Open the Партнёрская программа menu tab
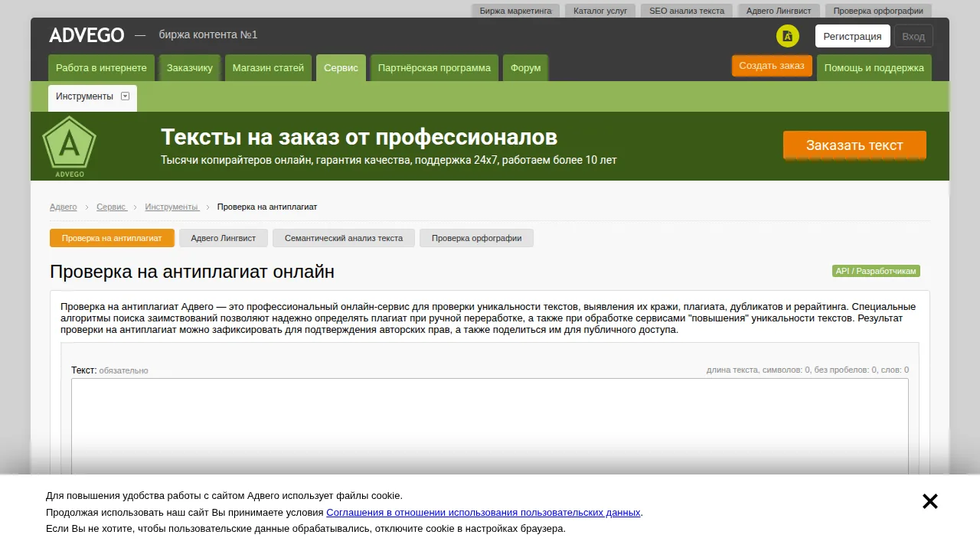980x551 pixels. click(434, 68)
